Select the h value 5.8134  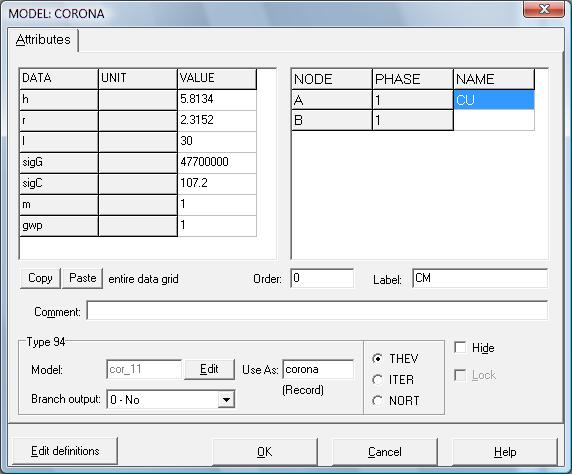(x=217, y=100)
